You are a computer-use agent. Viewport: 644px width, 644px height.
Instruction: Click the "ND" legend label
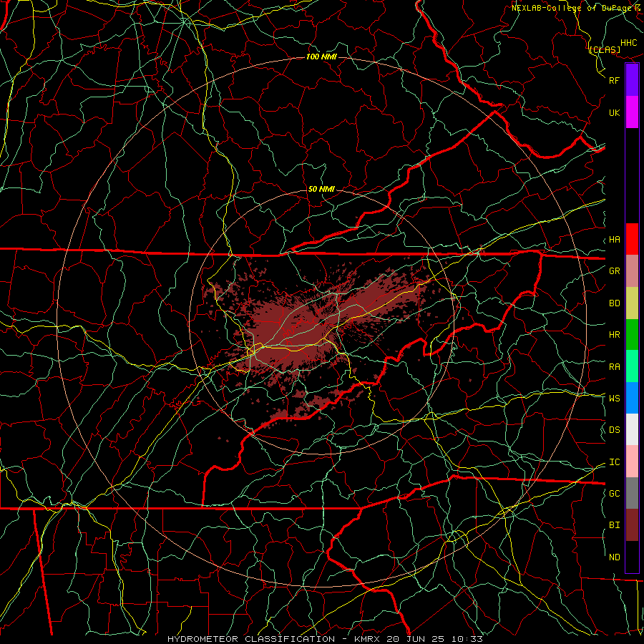(x=614, y=557)
